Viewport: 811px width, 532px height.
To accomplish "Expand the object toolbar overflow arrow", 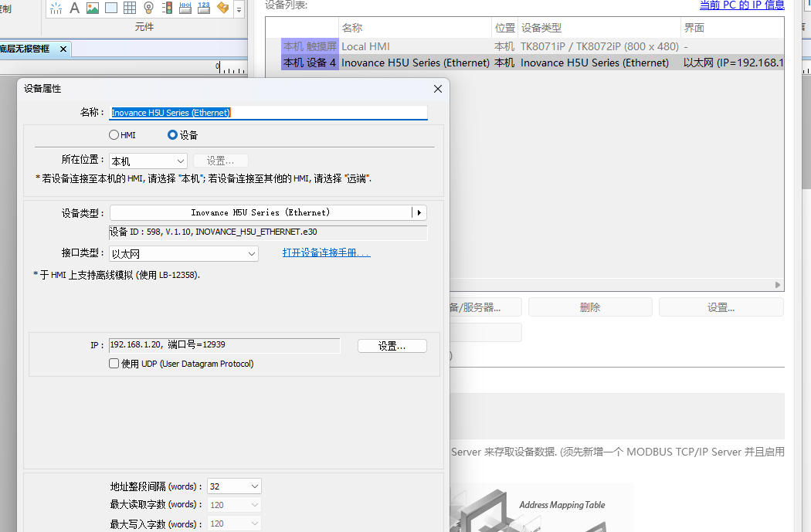I will coord(239,9).
